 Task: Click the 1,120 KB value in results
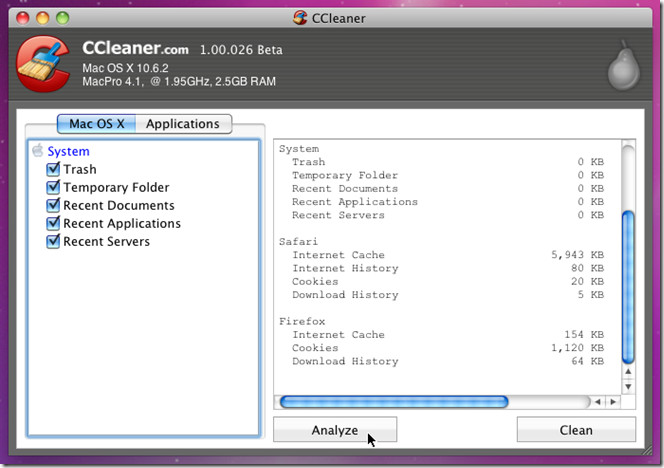pyautogui.click(x=577, y=348)
